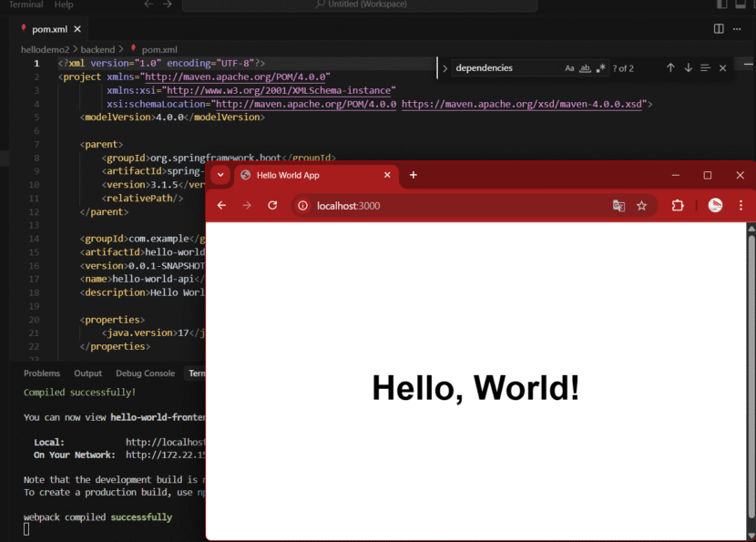Open a new browser tab
756x542 pixels.
pyautogui.click(x=414, y=175)
